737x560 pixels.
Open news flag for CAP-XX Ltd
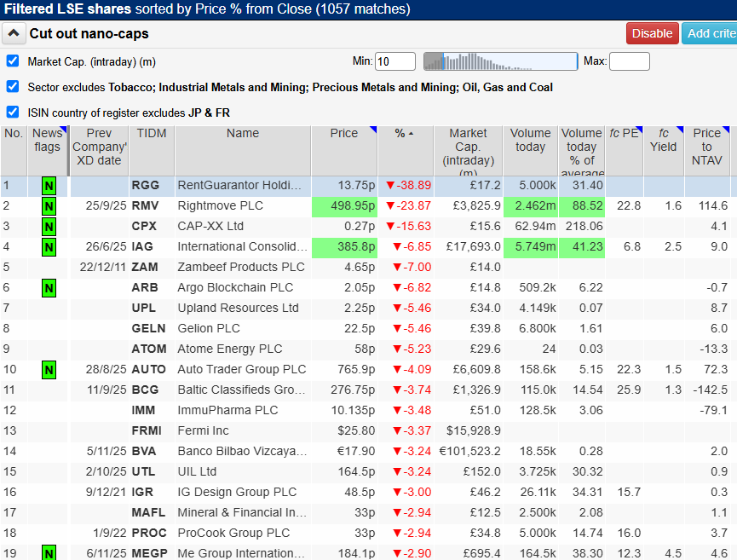coord(49,227)
